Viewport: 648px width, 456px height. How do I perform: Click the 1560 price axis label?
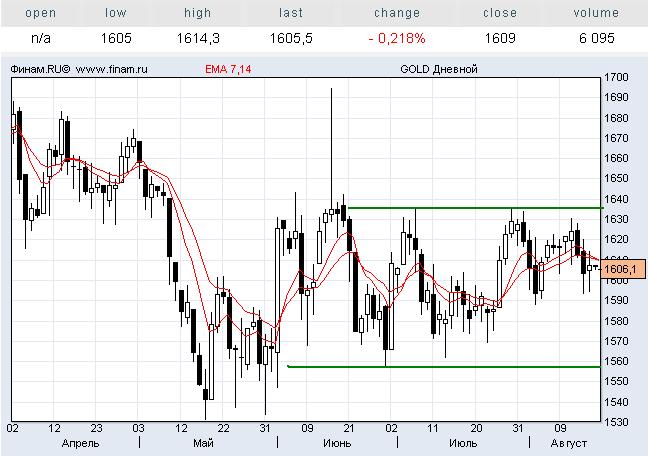coord(616,361)
